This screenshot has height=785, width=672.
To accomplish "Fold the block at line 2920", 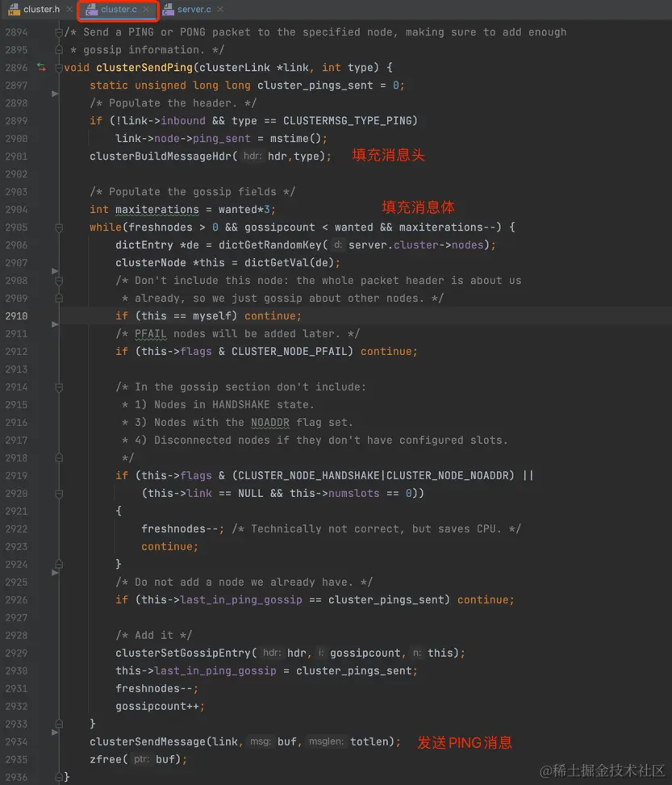I will [59, 494].
